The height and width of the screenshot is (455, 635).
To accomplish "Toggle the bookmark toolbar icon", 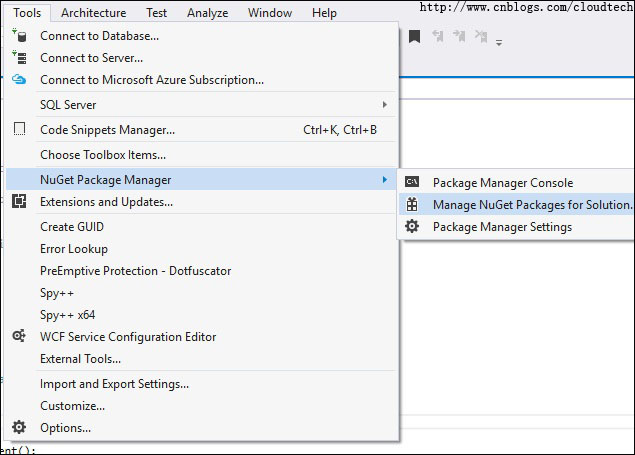I will click(414, 36).
